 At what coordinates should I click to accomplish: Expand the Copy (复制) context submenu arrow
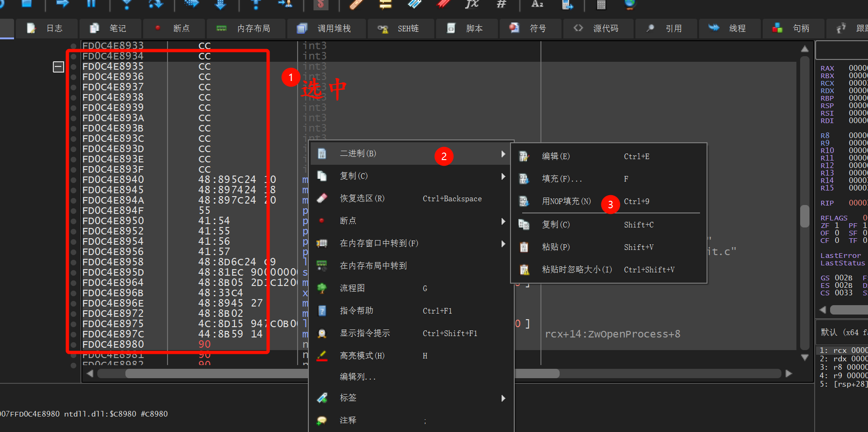(x=503, y=176)
